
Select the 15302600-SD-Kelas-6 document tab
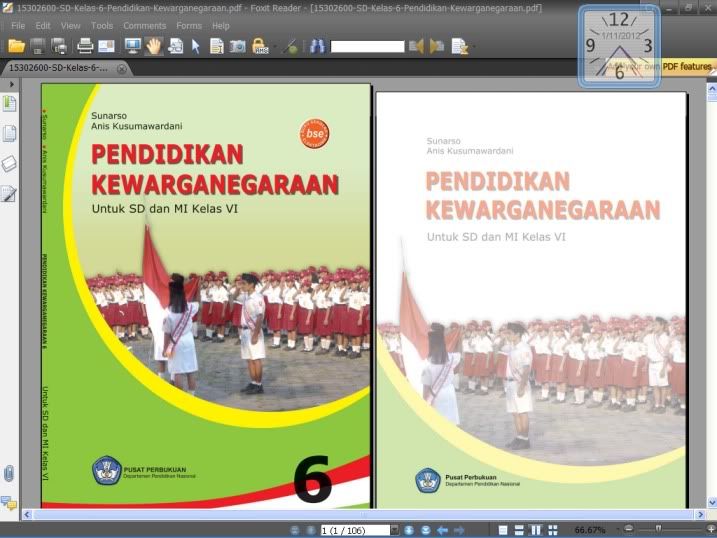59,68
